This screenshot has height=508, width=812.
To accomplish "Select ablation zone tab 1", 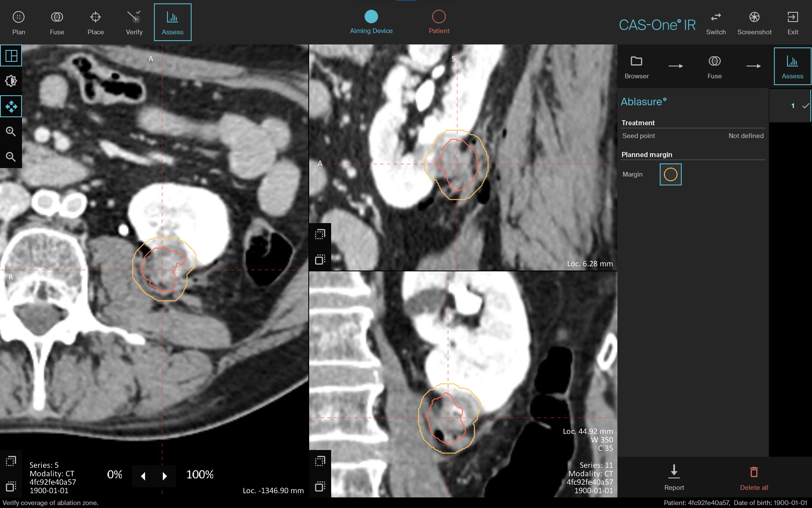I will tap(793, 106).
